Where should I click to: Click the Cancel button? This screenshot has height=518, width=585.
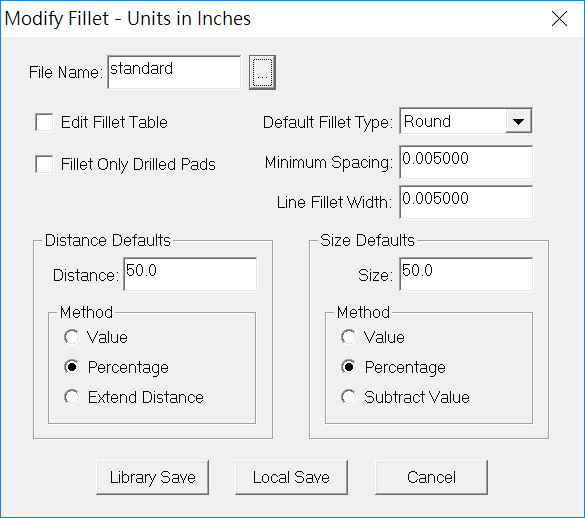(431, 477)
